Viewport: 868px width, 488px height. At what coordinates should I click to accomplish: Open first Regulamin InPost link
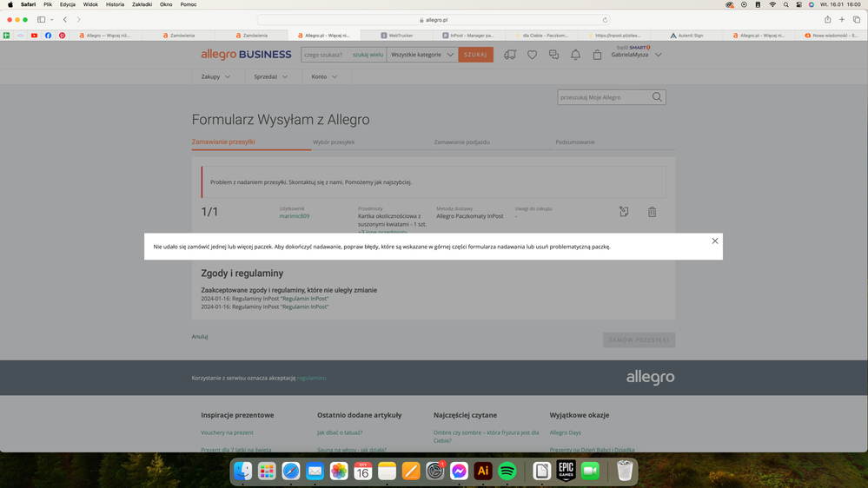tap(304, 299)
